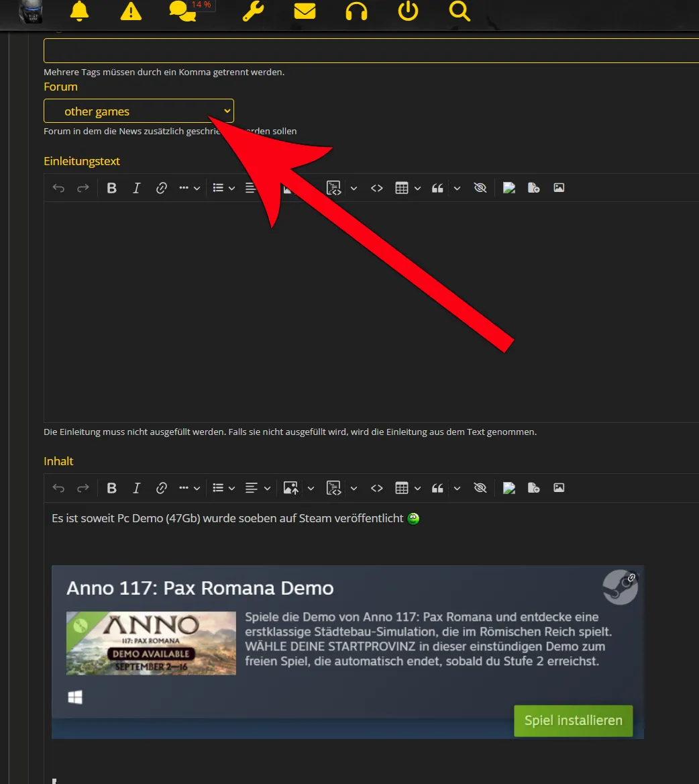699x784 pixels.
Task: Toggle bold in Inhalt editor toolbar
Action: pos(112,489)
